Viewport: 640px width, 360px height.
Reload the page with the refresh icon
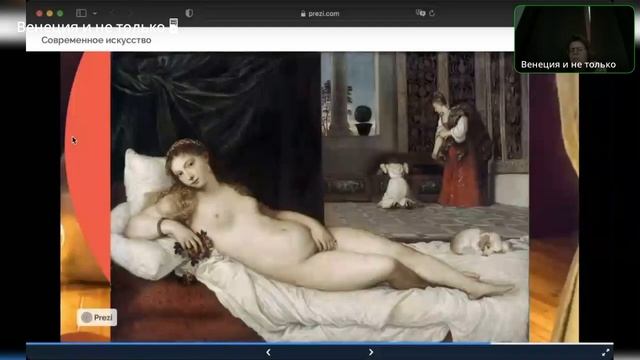(x=432, y=13)
